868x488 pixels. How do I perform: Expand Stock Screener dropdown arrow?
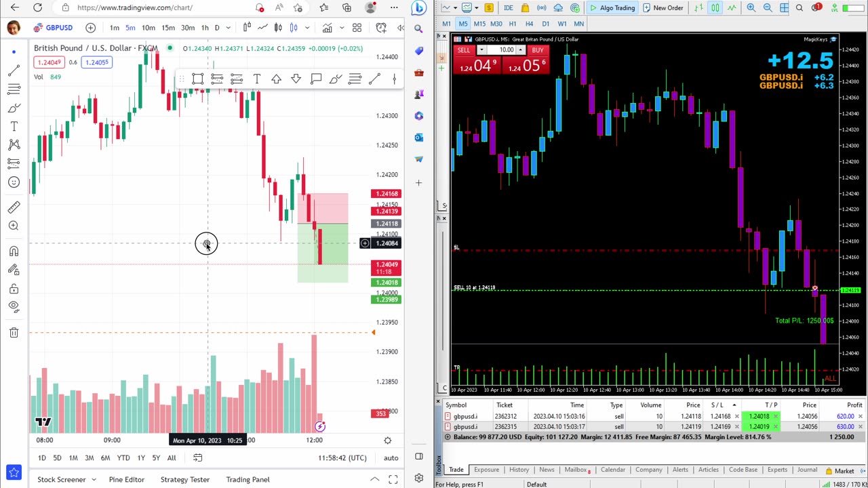coord(94,479)
